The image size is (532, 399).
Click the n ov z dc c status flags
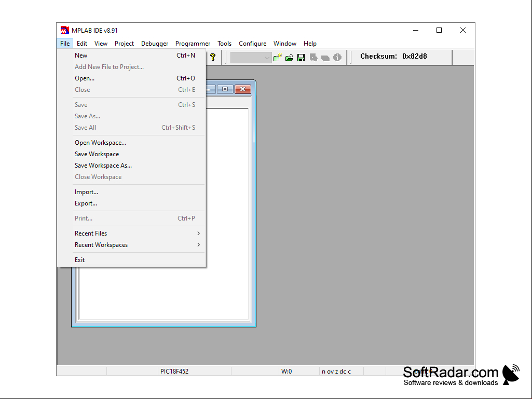tap(336, 372)
